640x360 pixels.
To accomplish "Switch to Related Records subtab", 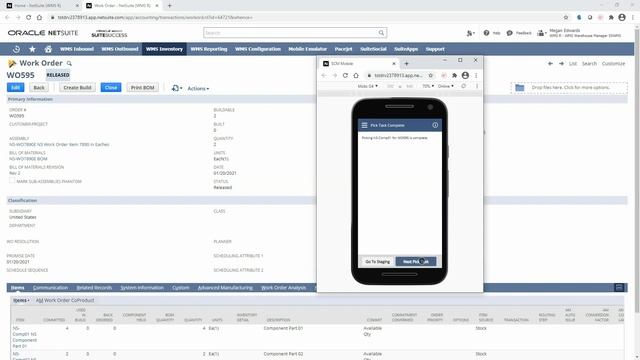I will (x=94, y=288).
